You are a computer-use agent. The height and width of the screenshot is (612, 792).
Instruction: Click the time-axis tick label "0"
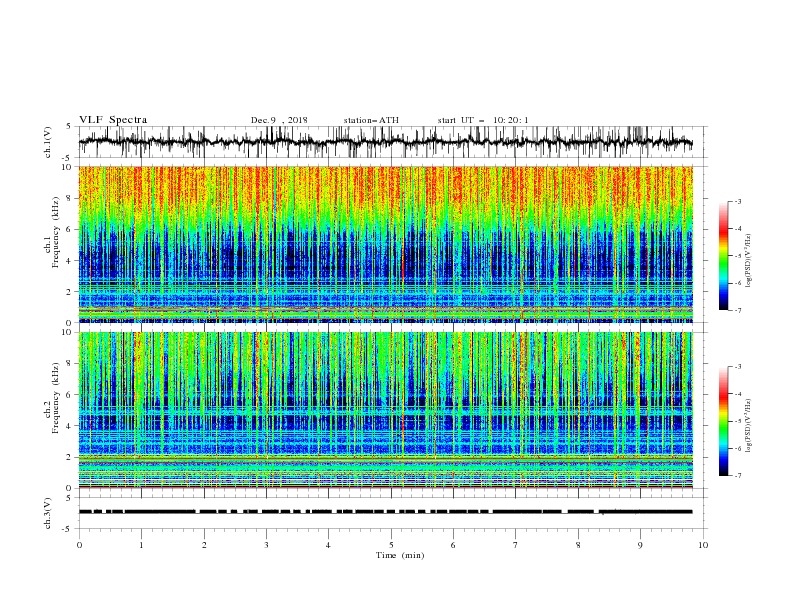[x=79, y=545]
